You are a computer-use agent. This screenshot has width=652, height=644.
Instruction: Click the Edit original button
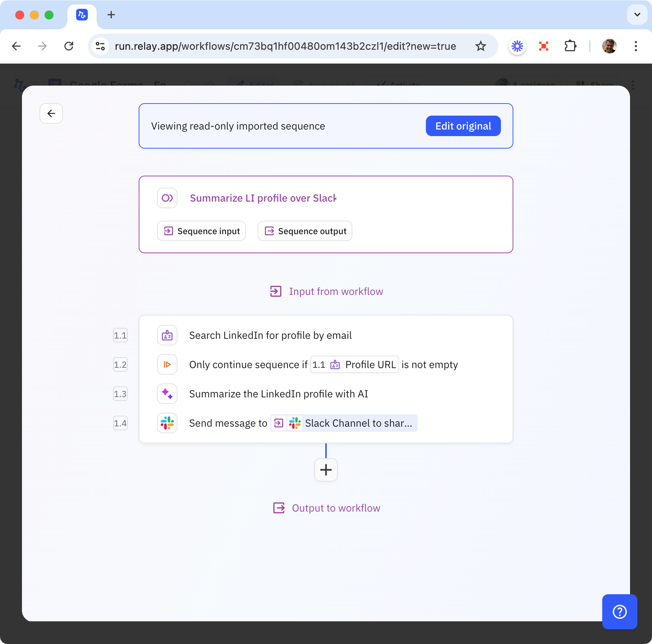463,126
